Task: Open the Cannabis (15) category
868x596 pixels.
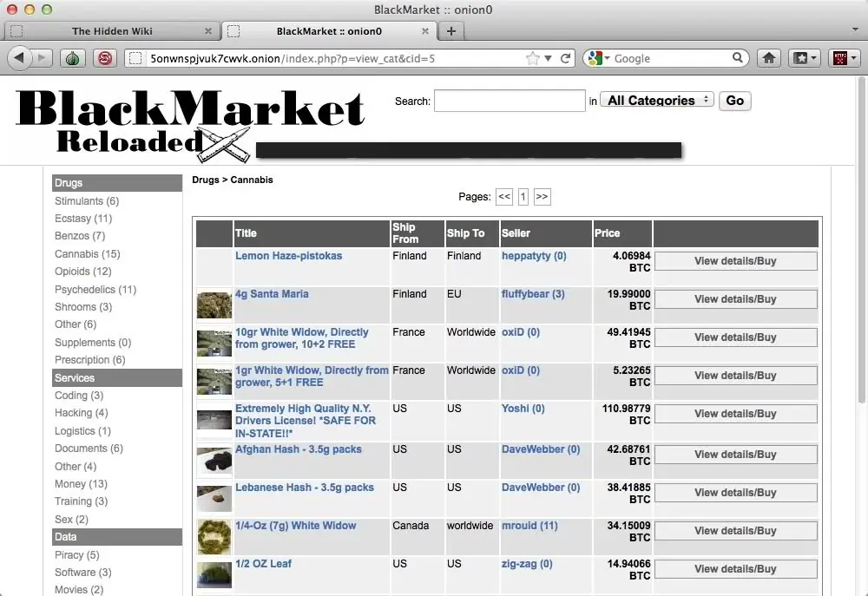Action: [88, 254]
